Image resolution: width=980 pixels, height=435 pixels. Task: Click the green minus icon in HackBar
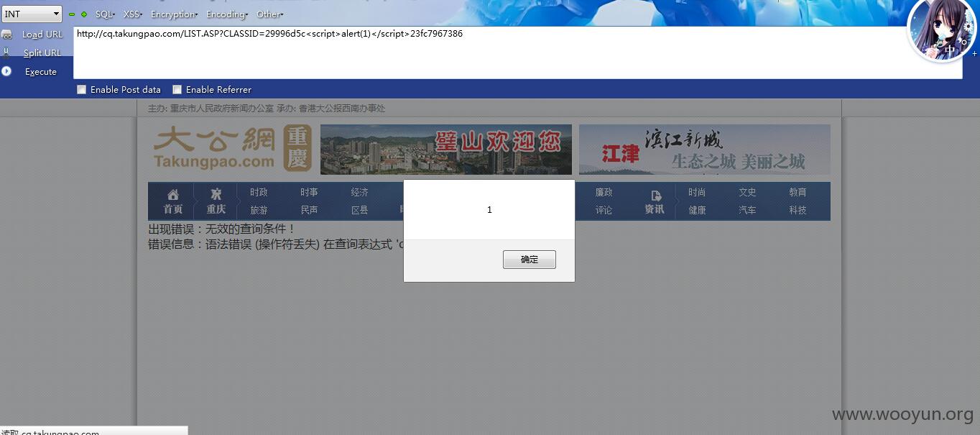pos(72,14)
